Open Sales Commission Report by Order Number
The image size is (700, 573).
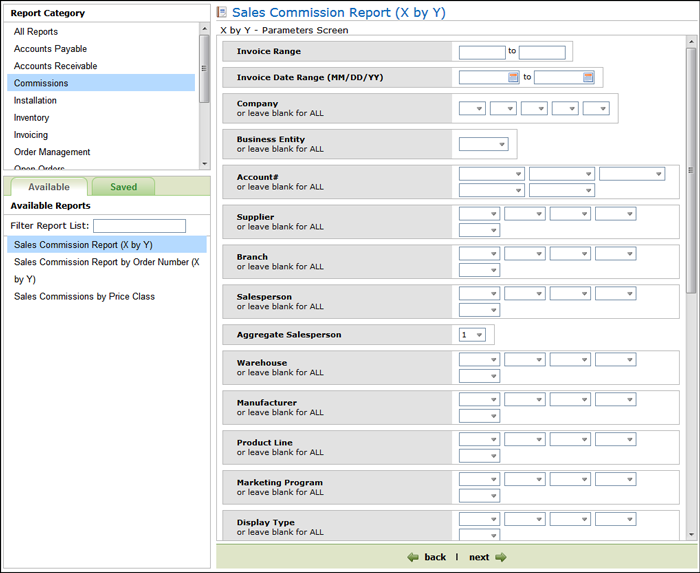pyautogui.click(x=106, y=262)
